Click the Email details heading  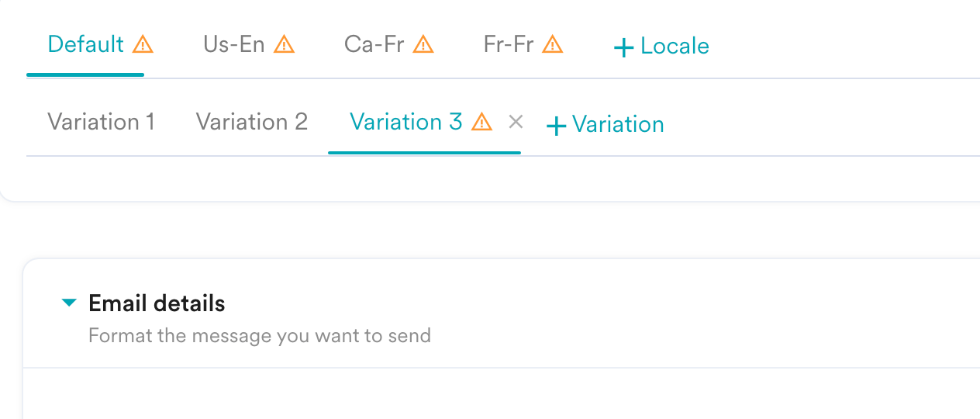(x=157, y=303)
